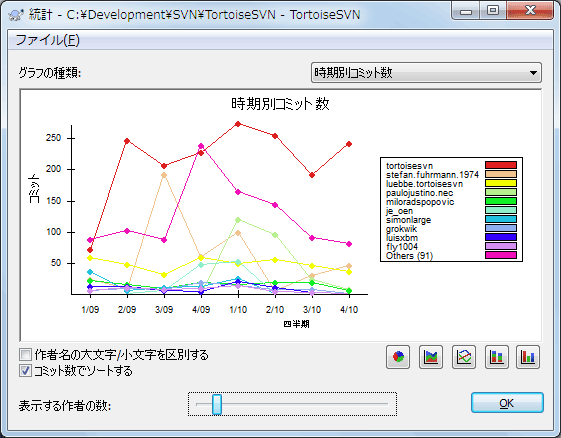Click the tortoisesvn data point at 1/10
Image resolution: width=561 pixels, height=438 pixels.
tap(238, 124)
